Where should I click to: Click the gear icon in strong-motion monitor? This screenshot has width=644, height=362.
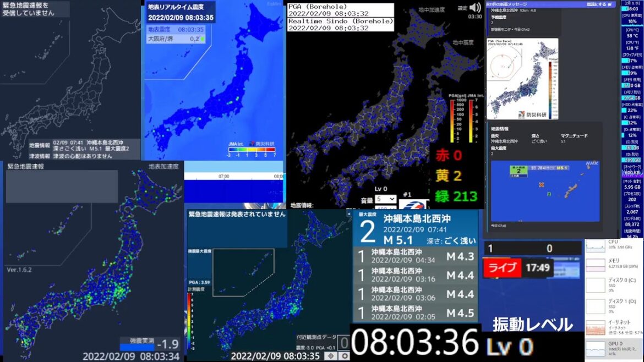[x=345, y=355]
